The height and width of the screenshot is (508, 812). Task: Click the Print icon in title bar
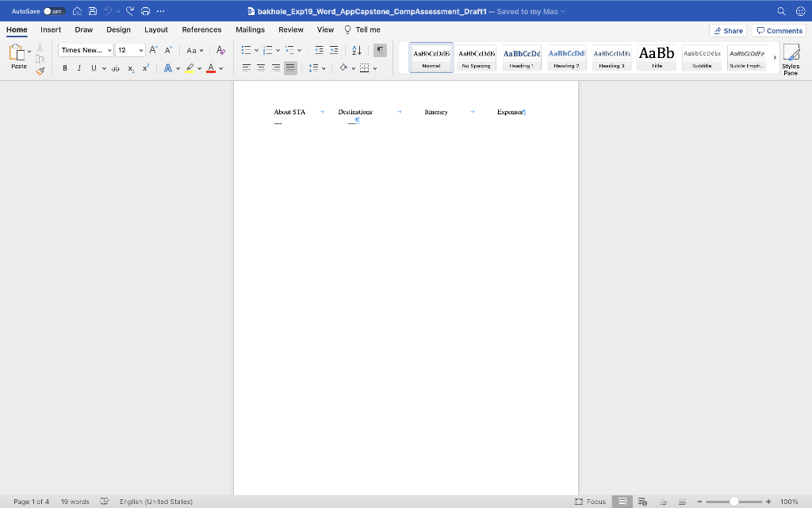[x=145, y=11]
